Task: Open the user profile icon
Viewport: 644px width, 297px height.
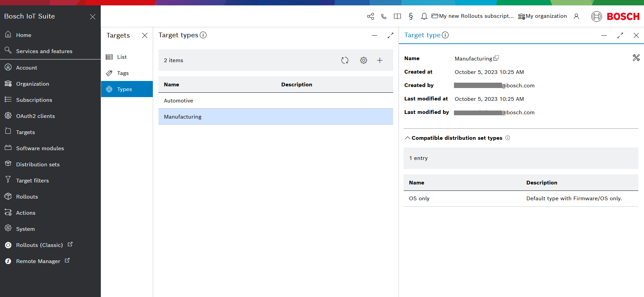Action: click(x=576, y=16)
